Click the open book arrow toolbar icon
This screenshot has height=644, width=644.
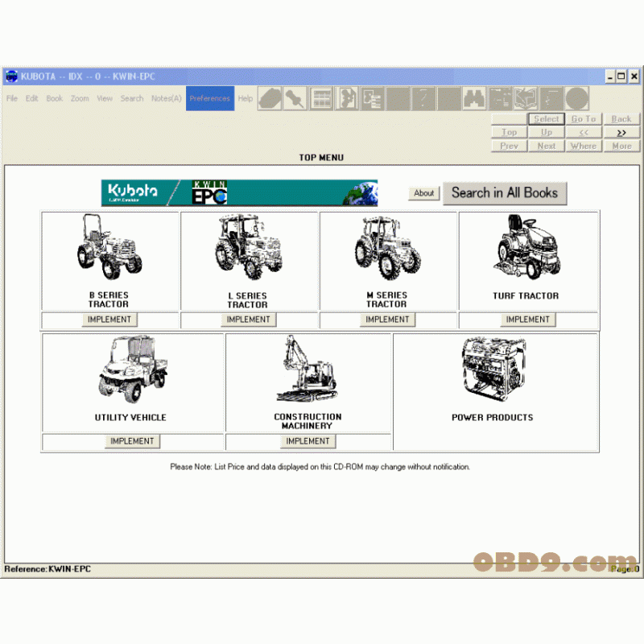tap(526, 98)
